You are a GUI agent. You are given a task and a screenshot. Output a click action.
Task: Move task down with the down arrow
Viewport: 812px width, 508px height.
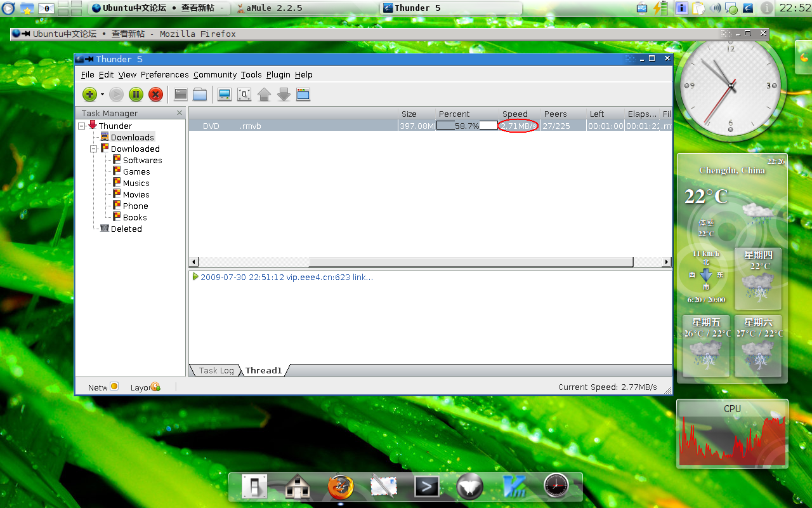click(x=284, y=95)
